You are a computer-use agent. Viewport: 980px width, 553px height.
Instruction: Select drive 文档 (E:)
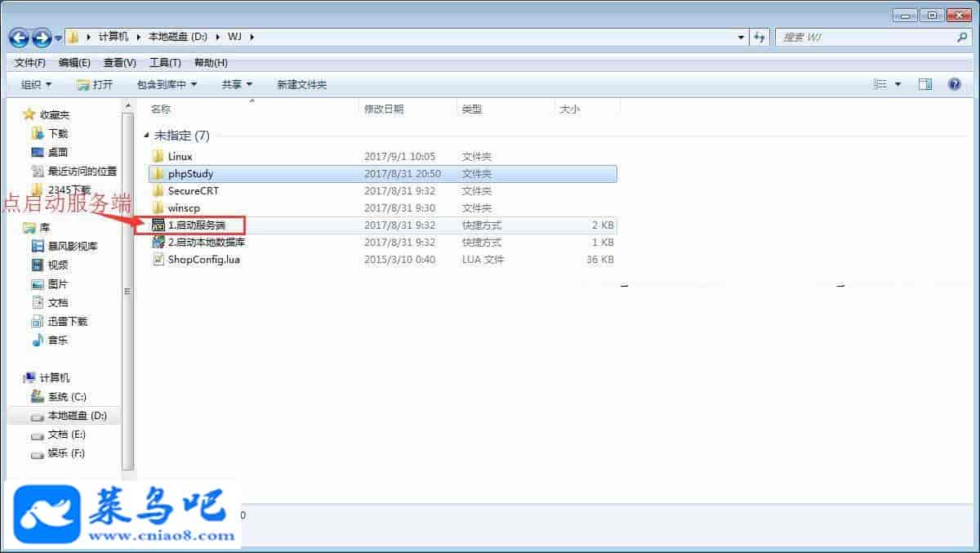click(58, 435)
